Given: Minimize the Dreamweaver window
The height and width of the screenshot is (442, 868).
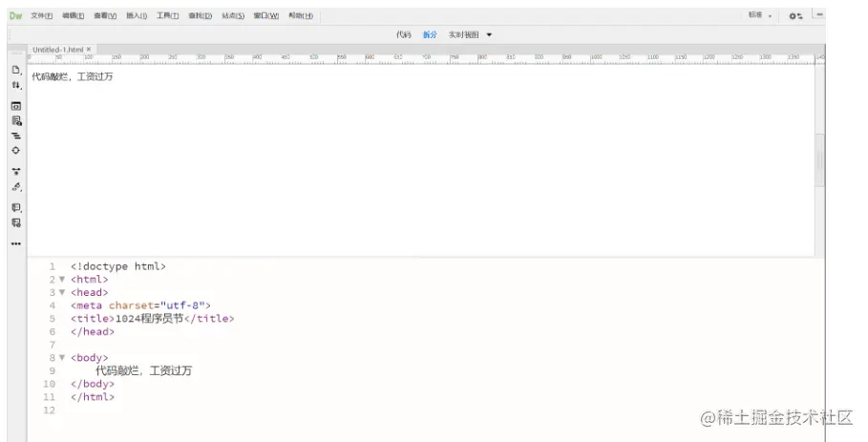Looking at the screenshot, I should click(x=820, y=14).
